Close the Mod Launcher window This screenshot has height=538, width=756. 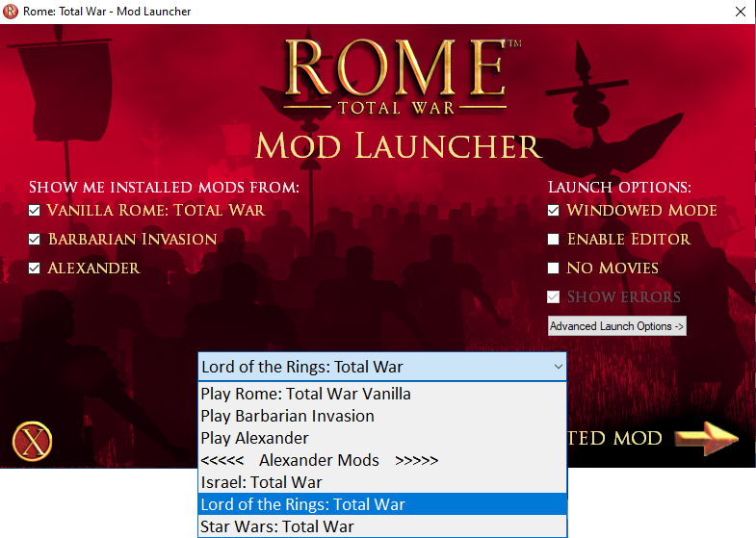pos(741,12)
